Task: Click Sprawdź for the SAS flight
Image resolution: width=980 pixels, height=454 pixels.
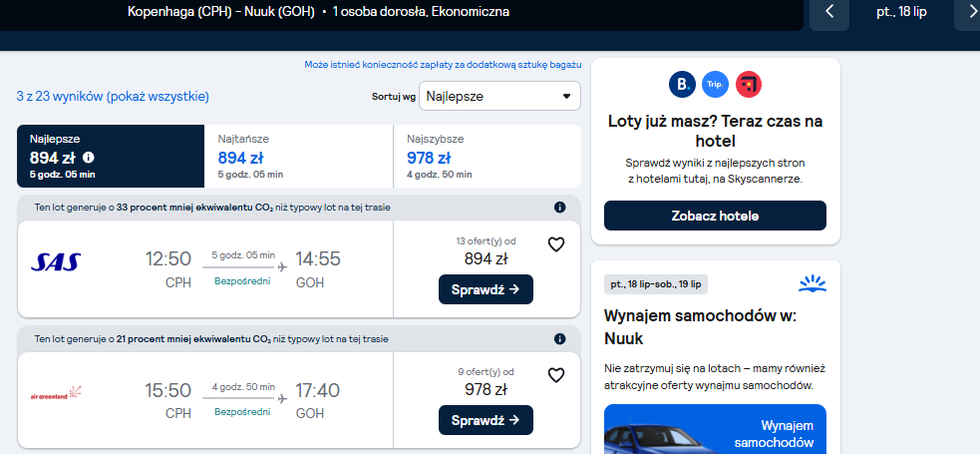Action: tap(486, 289)
